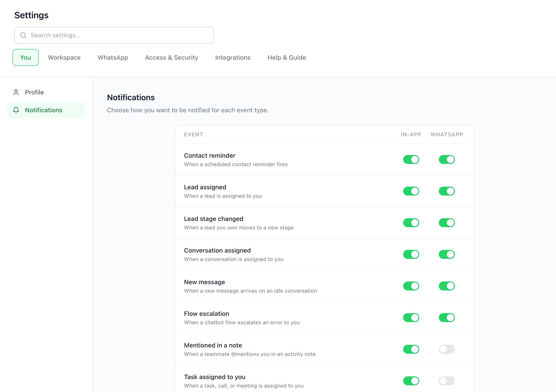Turn off WhatsApp for Conversation assigned
The image size is (556, 392).
coord(447,255)
